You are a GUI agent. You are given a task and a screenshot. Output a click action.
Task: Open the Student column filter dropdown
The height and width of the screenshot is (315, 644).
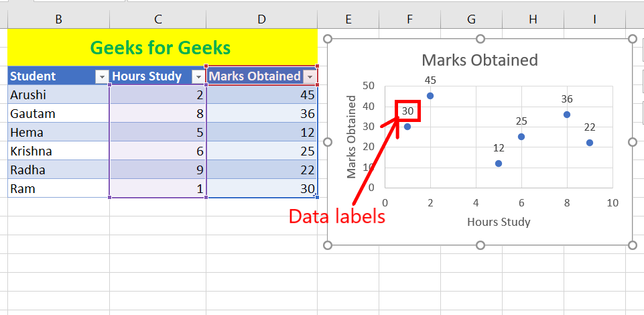click(102, 76)
